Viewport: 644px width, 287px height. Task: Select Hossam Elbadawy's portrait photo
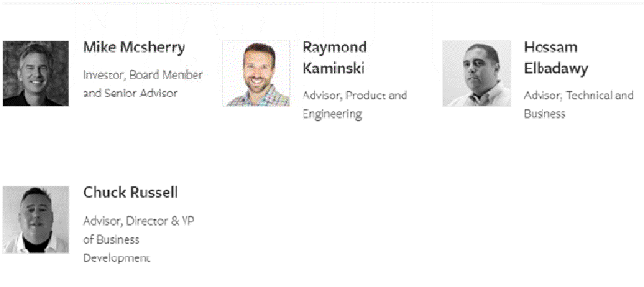476,73
